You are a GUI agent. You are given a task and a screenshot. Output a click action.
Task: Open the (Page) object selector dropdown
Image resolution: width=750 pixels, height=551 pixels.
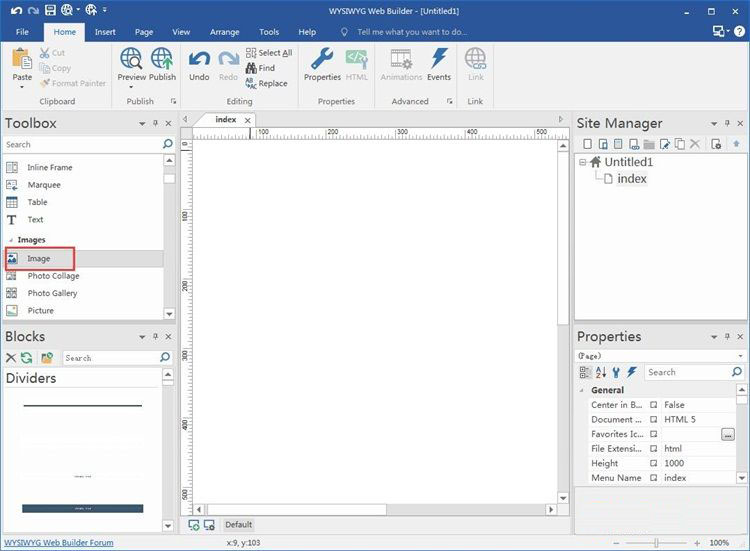pos(740,356)
